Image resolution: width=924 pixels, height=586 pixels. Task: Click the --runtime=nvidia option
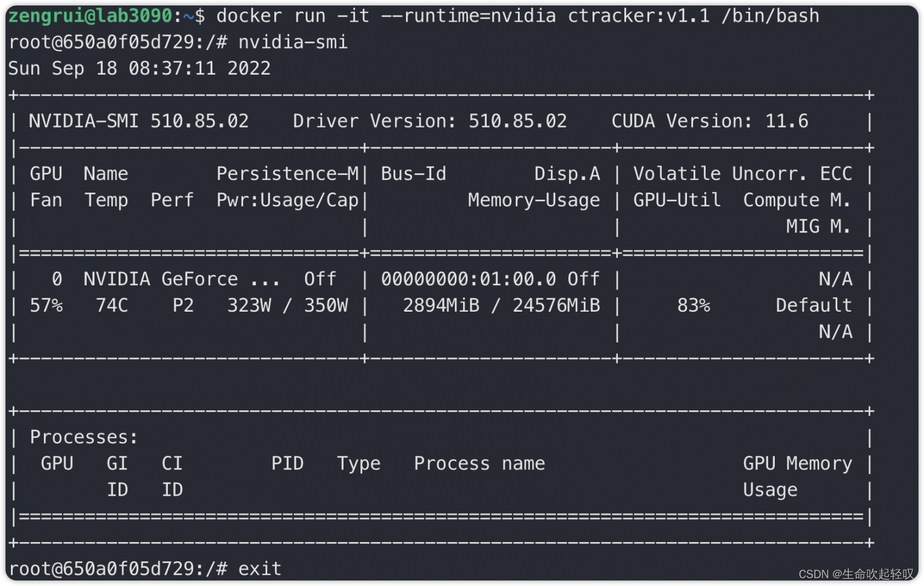click(x=469, y=16)
